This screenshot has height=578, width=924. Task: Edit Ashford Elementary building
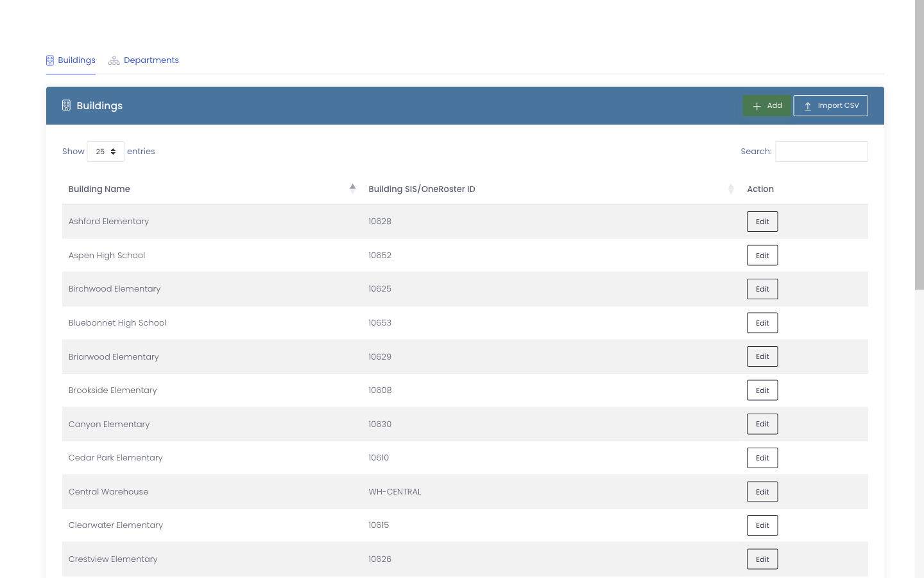point(762,222)
